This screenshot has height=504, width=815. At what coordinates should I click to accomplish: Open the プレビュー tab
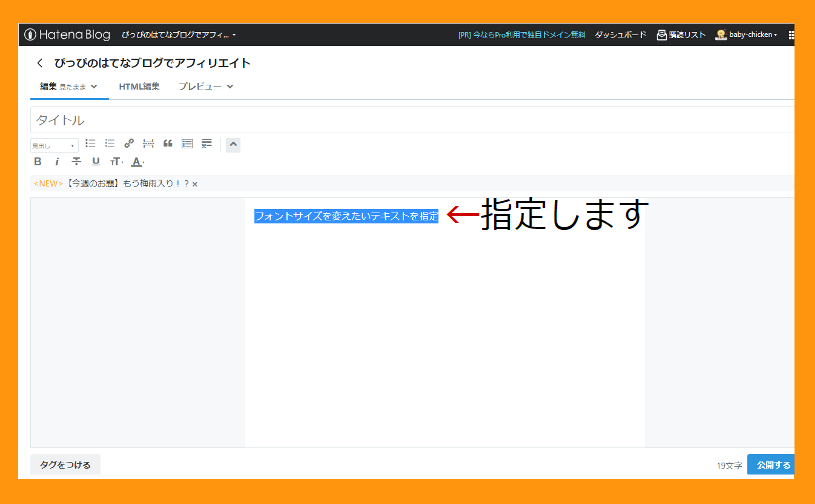(x=200, y=87)
